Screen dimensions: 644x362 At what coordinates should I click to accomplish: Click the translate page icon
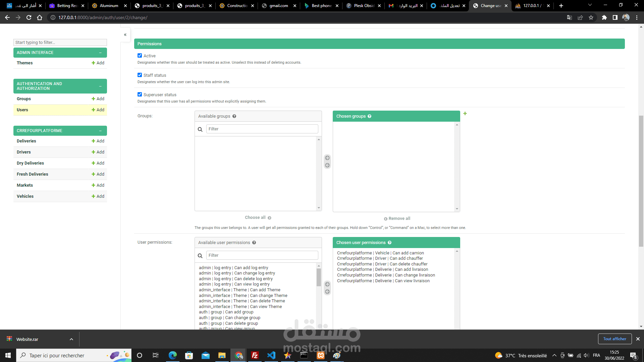tap(570, 17)
